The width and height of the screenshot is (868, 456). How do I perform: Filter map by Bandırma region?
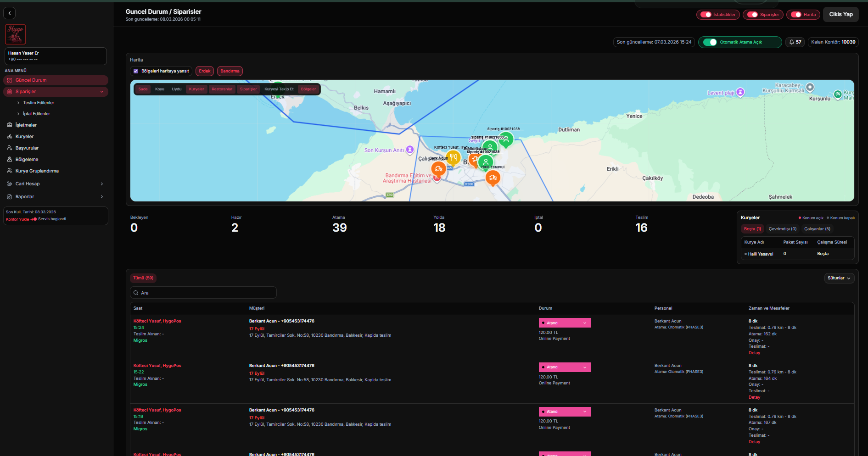pos(230,71)
